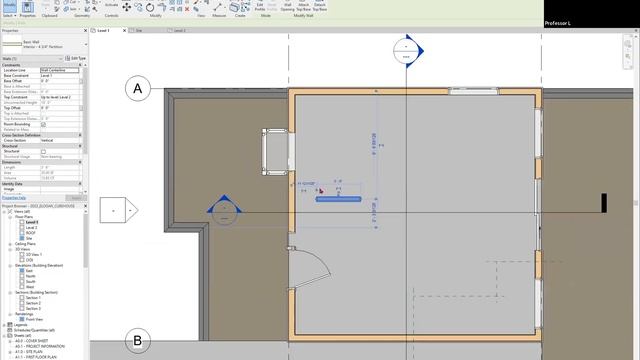
Task: Click grid bubble A
Action: tap(138, 88)
